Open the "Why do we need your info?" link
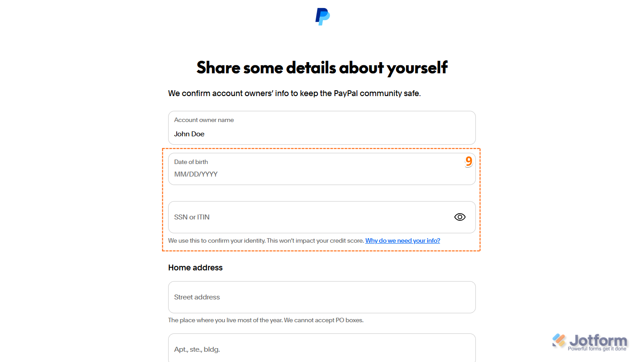 [402, 240]
